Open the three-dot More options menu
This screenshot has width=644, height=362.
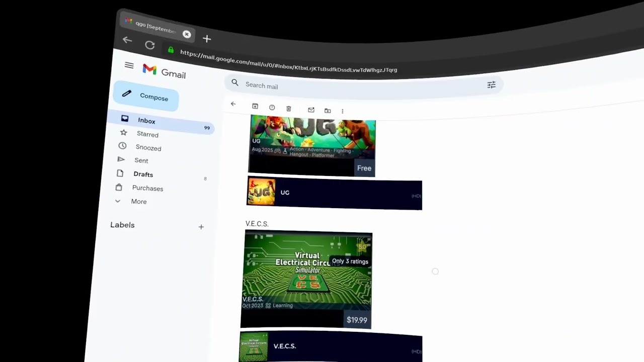tap(343, 111)
